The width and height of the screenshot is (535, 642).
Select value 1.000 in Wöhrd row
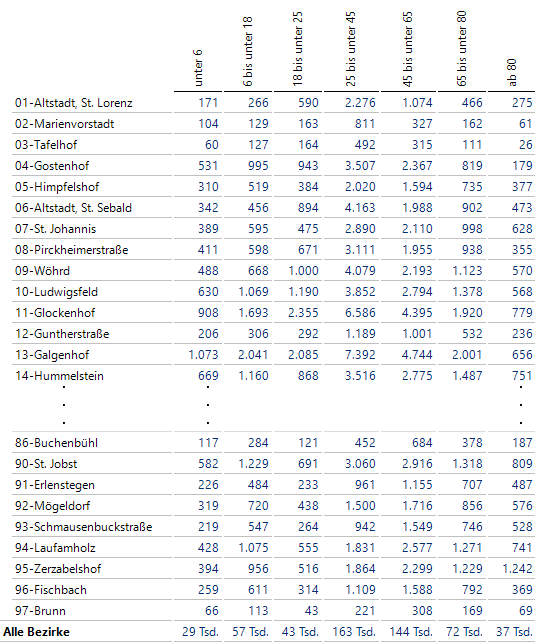[303, 271]
